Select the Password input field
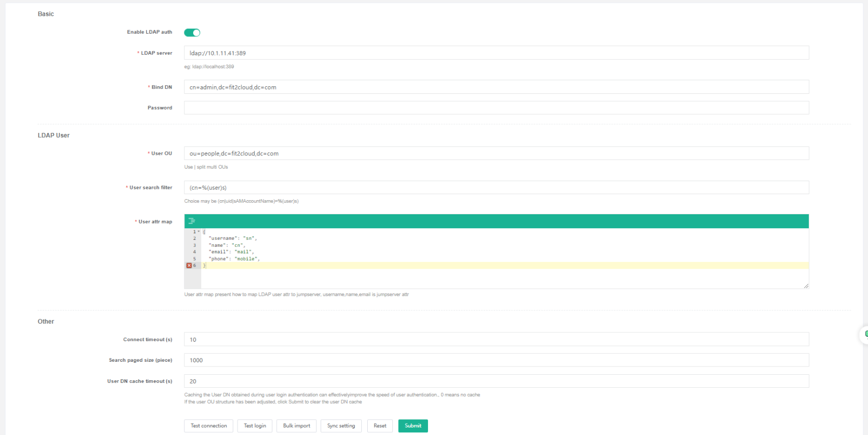This screenshot has height=435, width=868. point(496,108)
